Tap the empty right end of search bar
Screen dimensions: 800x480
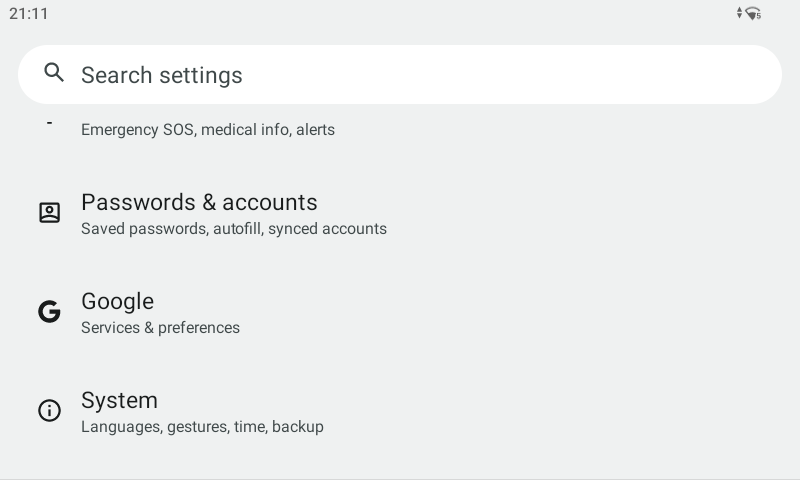click(x=700, y=74)
